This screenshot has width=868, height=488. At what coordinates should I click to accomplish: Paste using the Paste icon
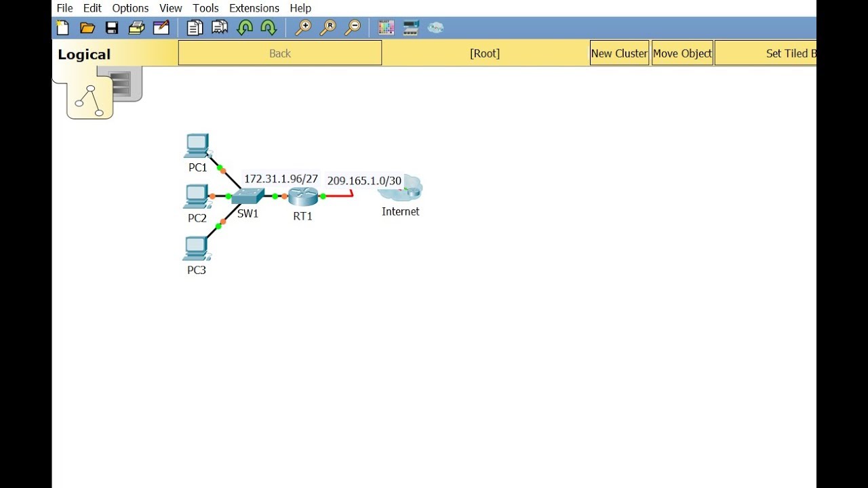pos(220,28)
